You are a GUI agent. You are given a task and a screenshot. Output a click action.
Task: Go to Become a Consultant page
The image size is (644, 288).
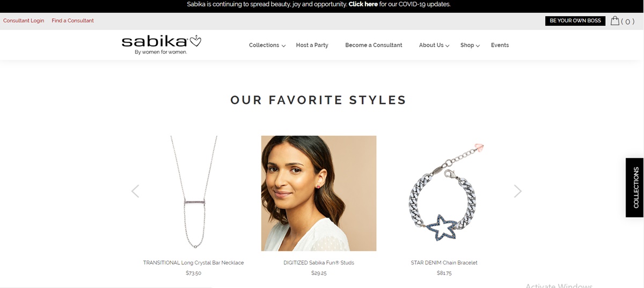(374, 45)
